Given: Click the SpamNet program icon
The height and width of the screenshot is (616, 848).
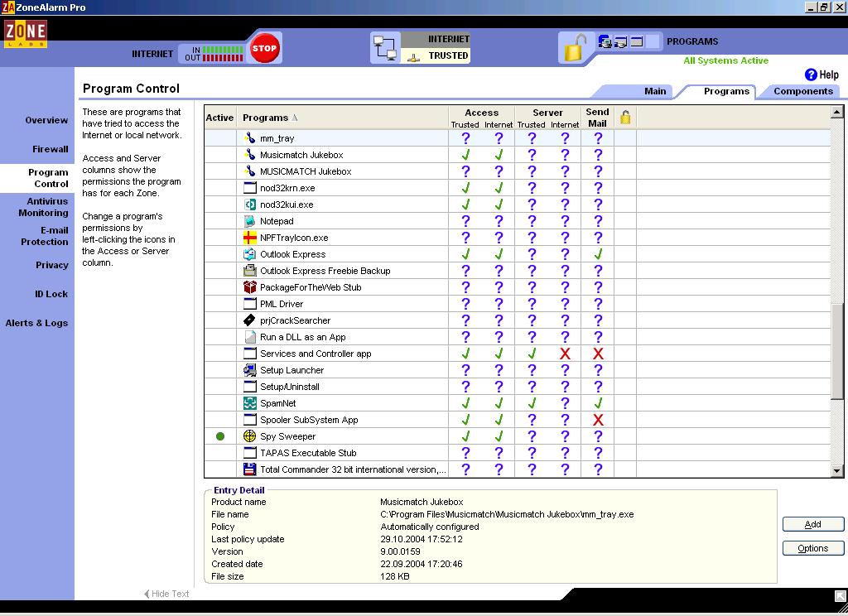Looking at the screenshot, I should [x=249, y=403].
